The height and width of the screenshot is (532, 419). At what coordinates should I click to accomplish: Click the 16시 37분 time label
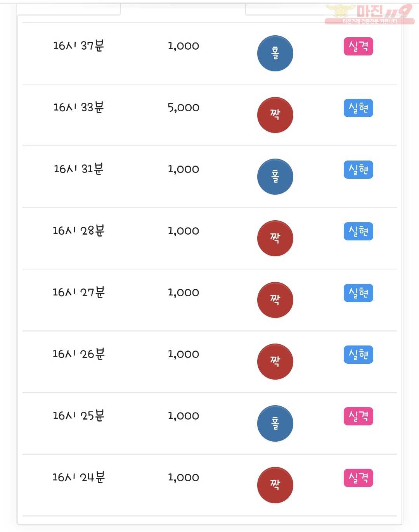(79, 45)
